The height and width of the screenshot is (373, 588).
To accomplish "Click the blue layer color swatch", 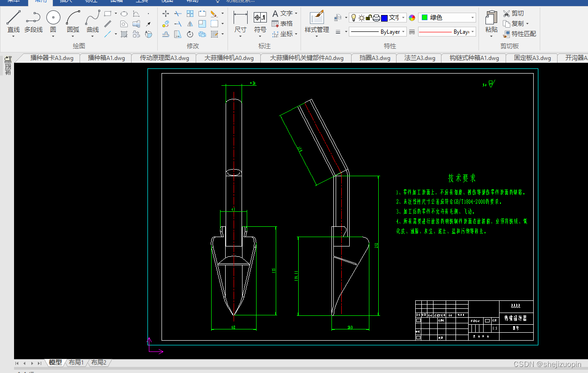I will [x=384, y=18].
